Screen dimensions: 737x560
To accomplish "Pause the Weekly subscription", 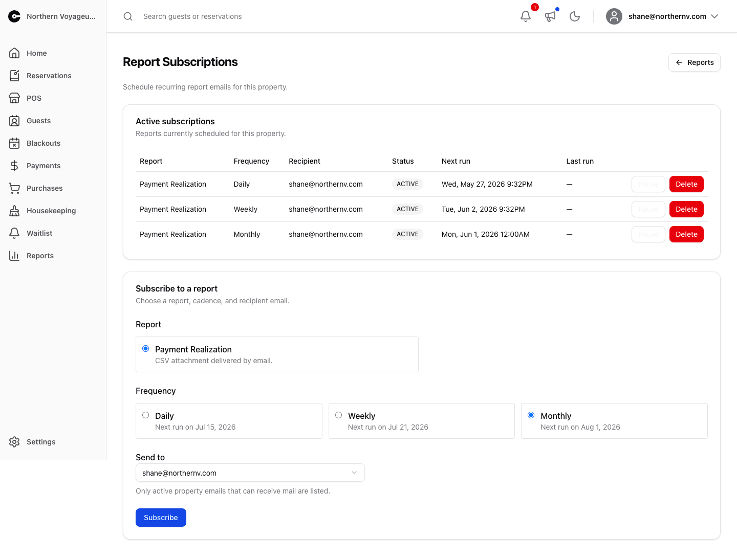I will click(x=648, y=209).
